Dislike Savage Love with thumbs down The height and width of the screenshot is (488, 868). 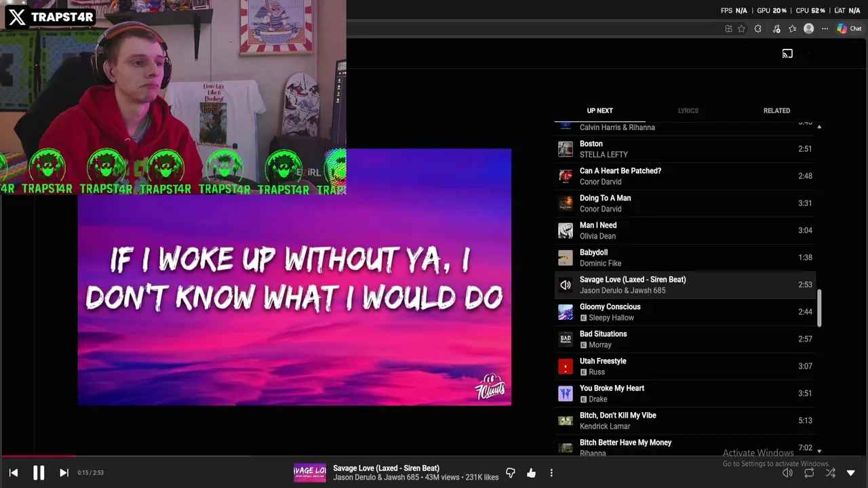511,472
